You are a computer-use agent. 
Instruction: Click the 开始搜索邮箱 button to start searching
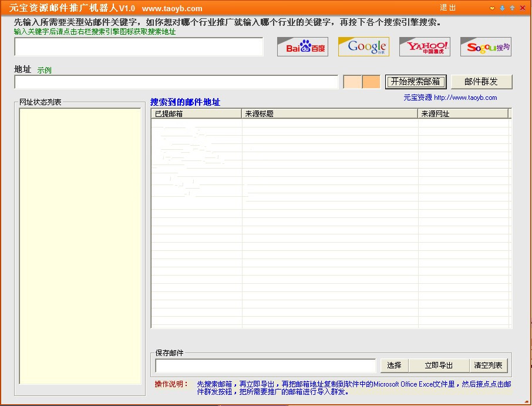click(x=416, y=82)
